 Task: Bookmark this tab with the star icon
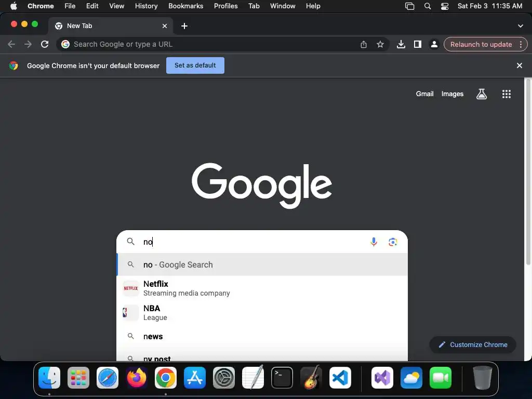380,45
